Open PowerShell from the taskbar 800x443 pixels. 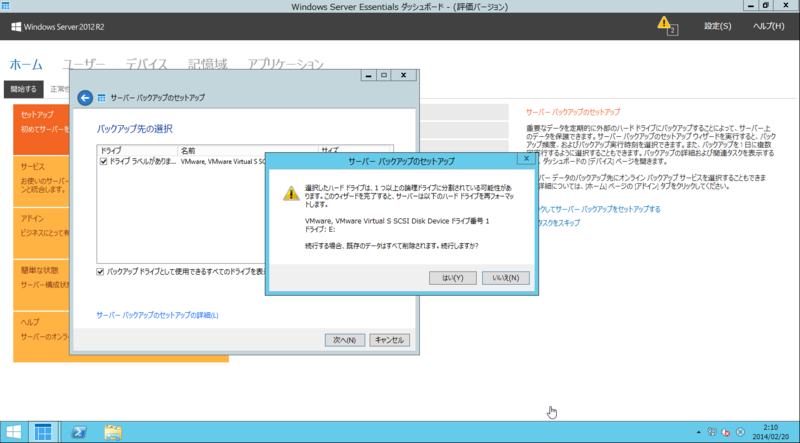click(x=79, y=432)
